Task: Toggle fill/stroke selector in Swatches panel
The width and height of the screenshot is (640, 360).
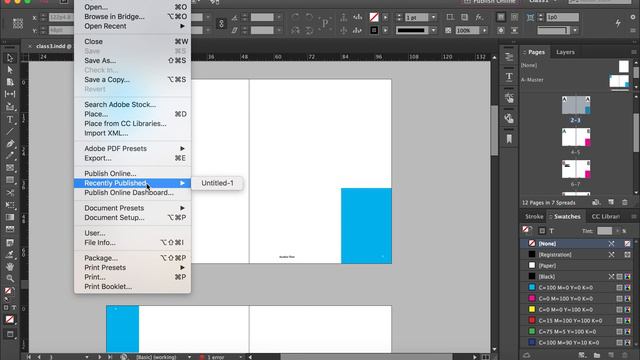Action: tap(527, 230)
